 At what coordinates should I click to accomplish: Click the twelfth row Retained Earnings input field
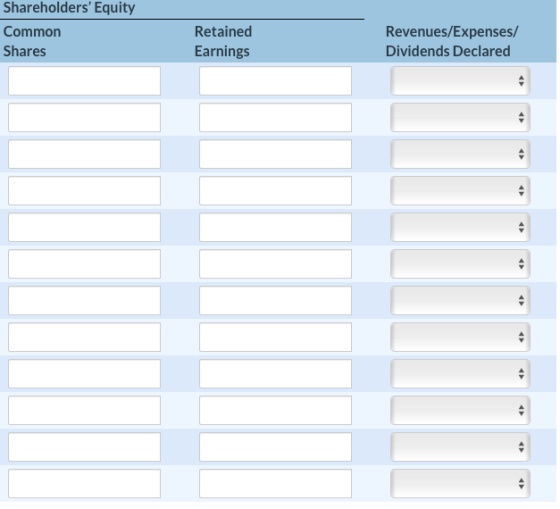[x=276, y=484]
